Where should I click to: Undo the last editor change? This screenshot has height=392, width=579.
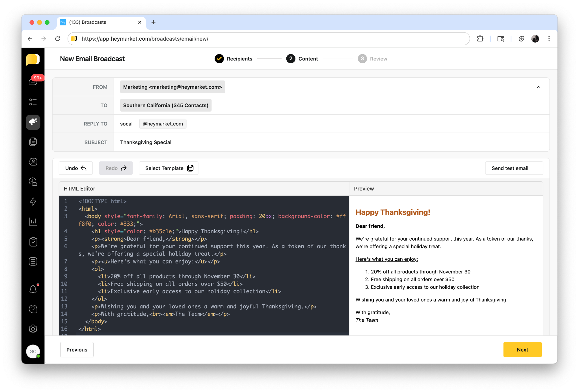75,168
